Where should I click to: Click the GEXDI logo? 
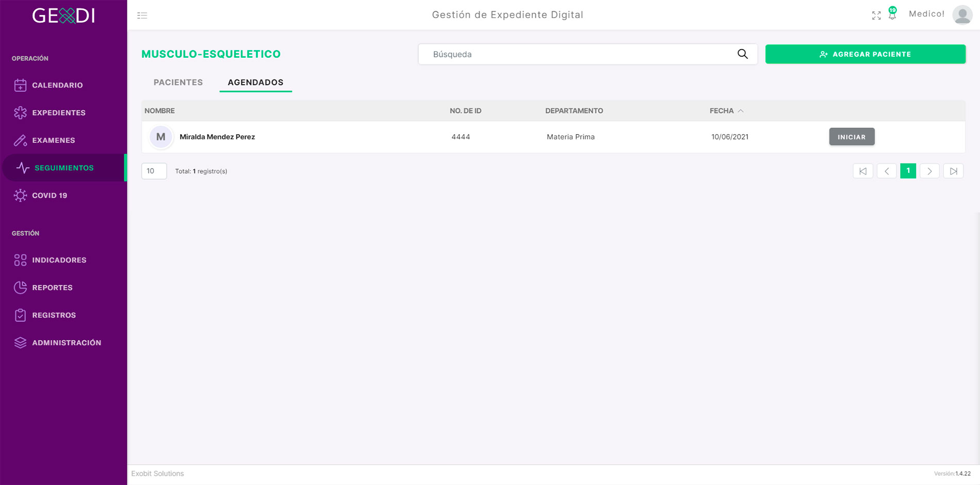point(63,15)
